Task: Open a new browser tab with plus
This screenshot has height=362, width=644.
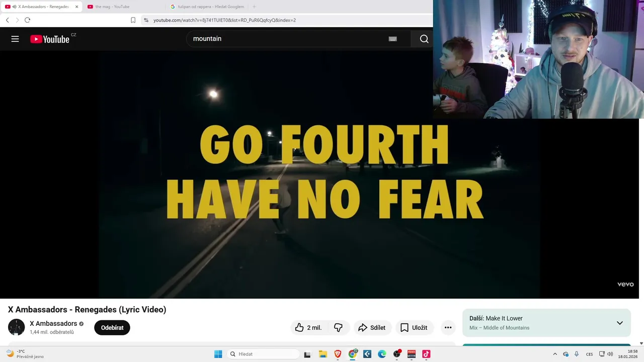Action: click(254, 7)
